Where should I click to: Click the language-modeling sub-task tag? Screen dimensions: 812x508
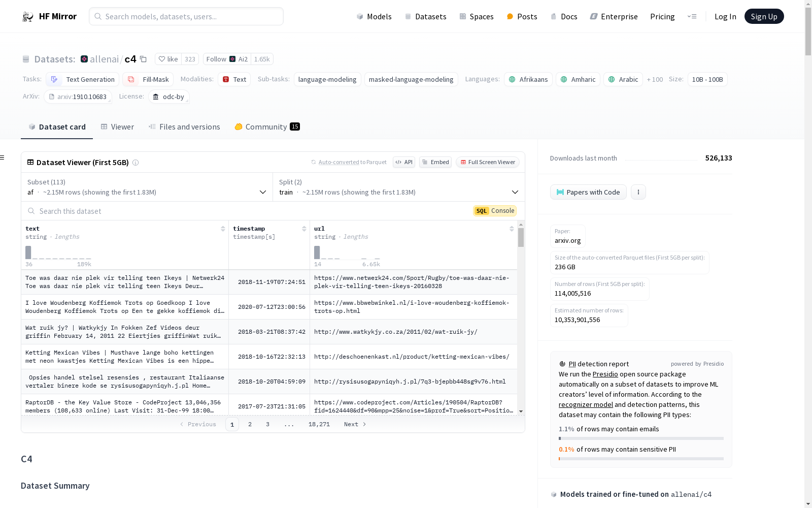327,79
